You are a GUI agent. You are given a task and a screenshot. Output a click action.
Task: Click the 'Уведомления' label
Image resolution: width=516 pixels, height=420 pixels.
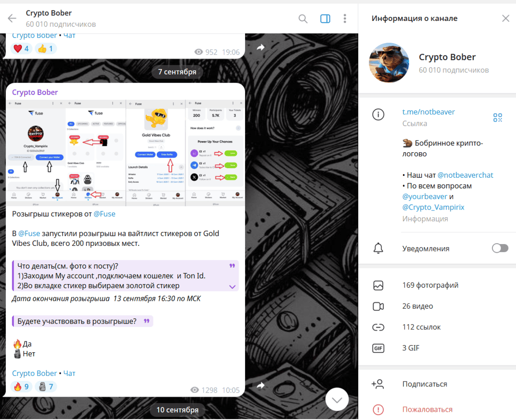click(426, 249)
